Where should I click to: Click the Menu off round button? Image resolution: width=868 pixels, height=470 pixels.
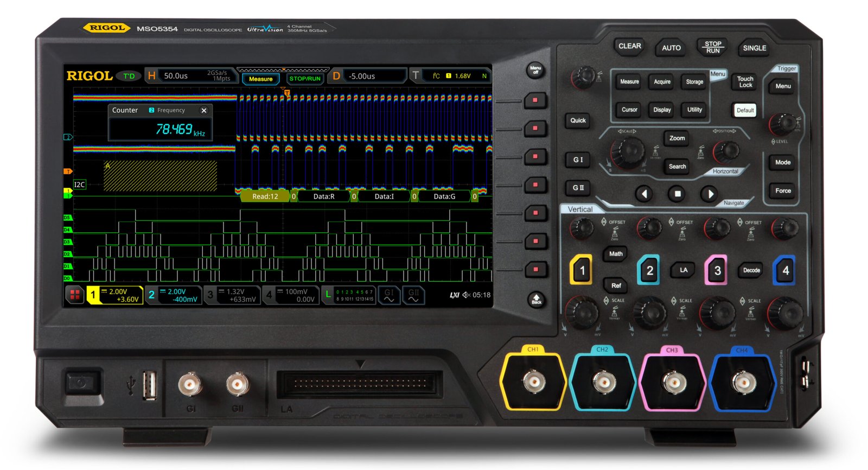click(535, 70)
